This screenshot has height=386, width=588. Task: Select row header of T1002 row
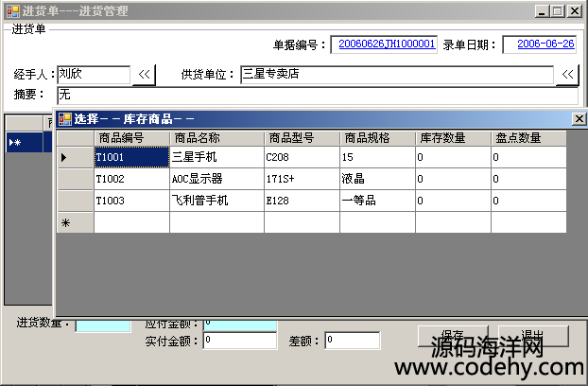(x=76, y=178)
